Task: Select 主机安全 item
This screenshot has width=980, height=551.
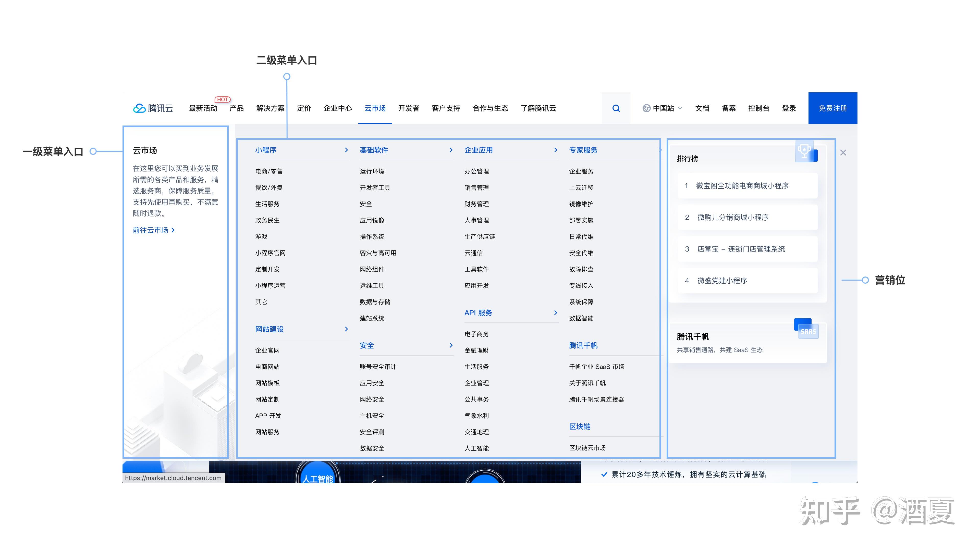Action: [x=372, y=416]
